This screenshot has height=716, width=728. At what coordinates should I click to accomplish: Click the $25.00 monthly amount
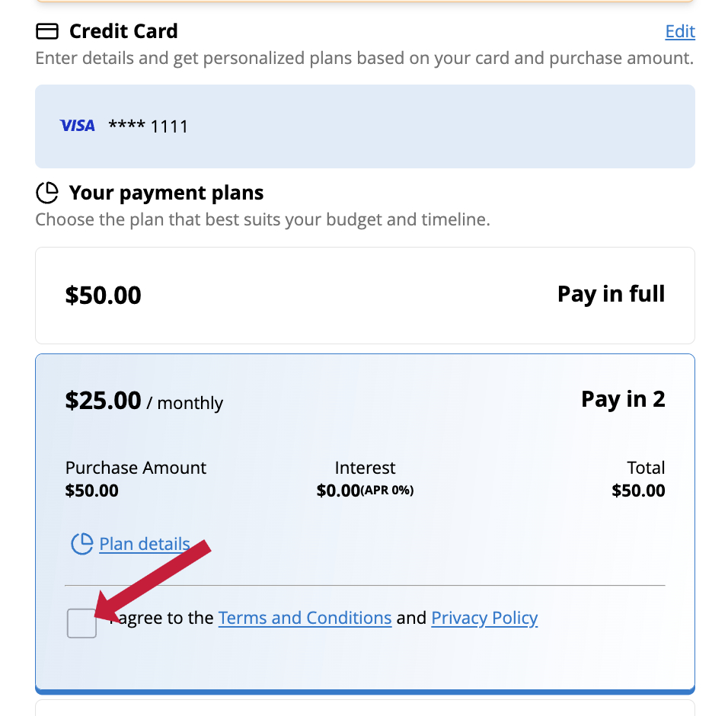pyautogui.click(x=144, y=401)
